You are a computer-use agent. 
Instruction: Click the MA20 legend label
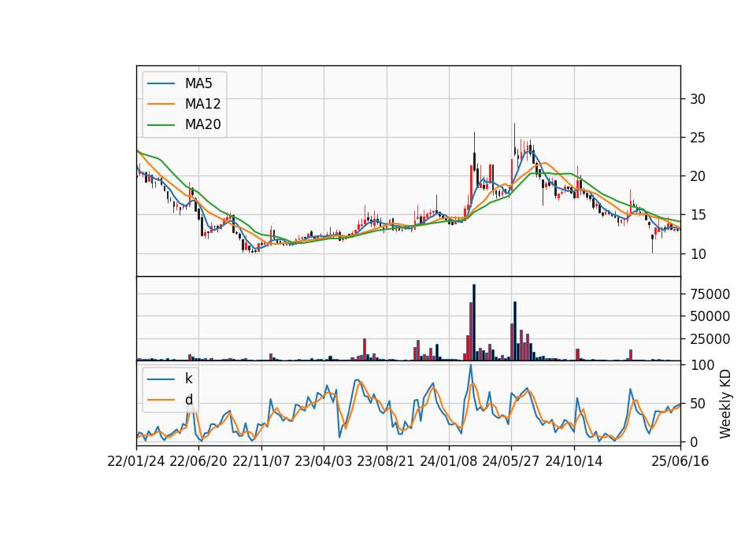(202, 124)
